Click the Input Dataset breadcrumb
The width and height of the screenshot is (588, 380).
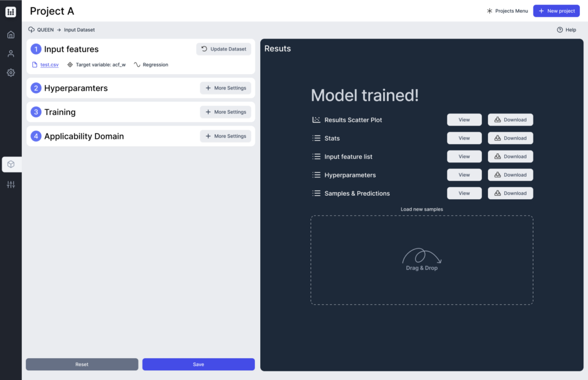click(79, 30)
